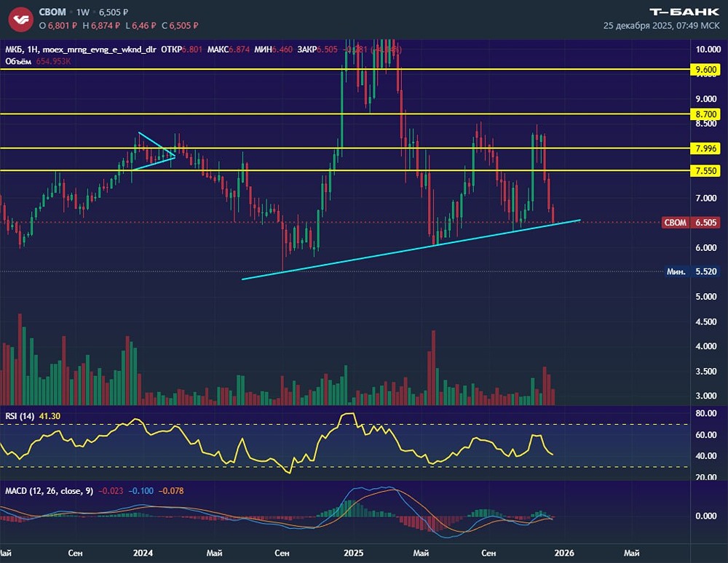Click the CBOM ticker name in header
Image resolution: width=728 pixels, height=563 pixels.
pyautogui.click(x=52, y=12)
